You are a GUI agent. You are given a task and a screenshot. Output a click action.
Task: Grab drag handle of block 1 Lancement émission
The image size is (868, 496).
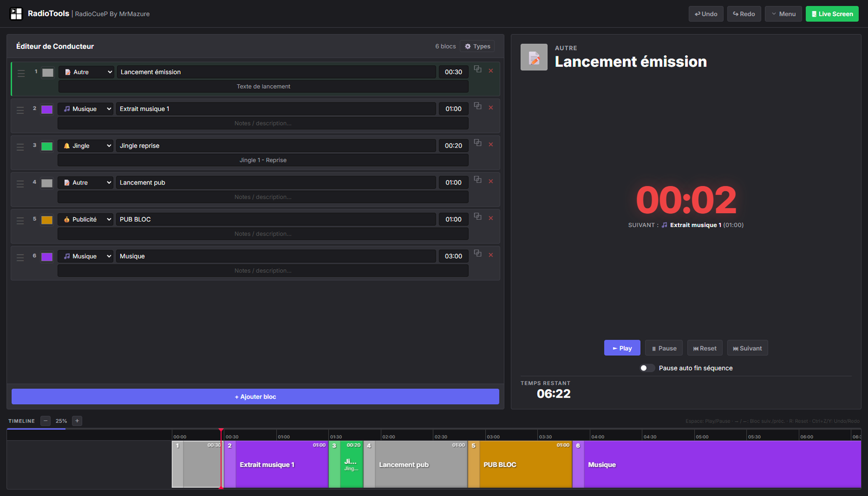point(21,73)
